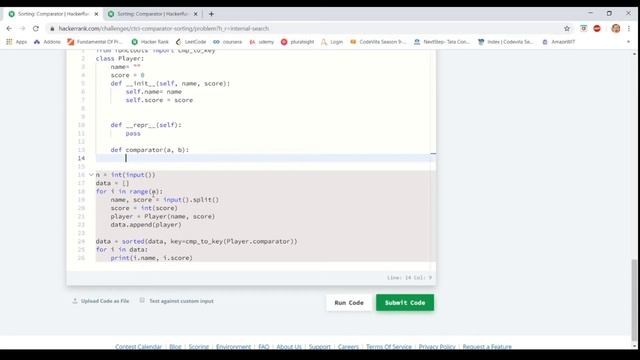Open Environment footer link

233,347
